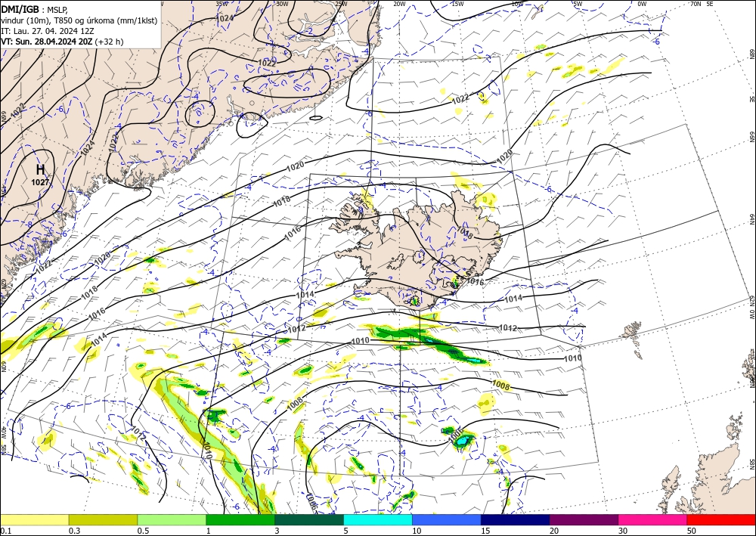This screenshot has height=536, width=756.
Task: Click the cyan 5–10 mm legend swatch
Action: 378,519
